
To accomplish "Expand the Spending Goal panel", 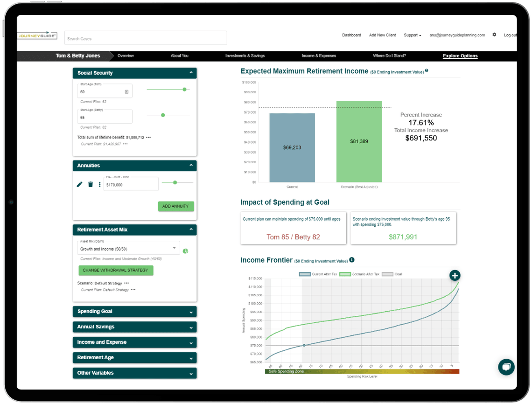I will coord(135,311).
